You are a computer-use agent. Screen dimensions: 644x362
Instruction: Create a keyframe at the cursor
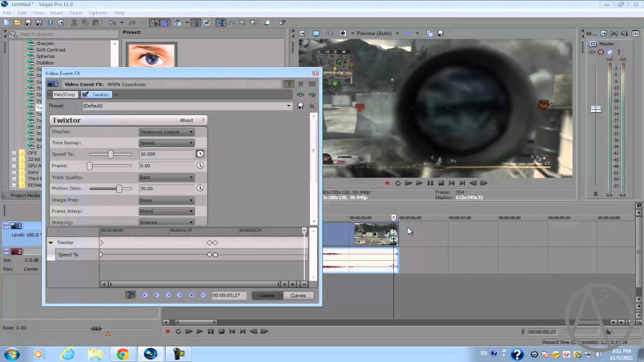pyautogui.click(x=191, y=295)
